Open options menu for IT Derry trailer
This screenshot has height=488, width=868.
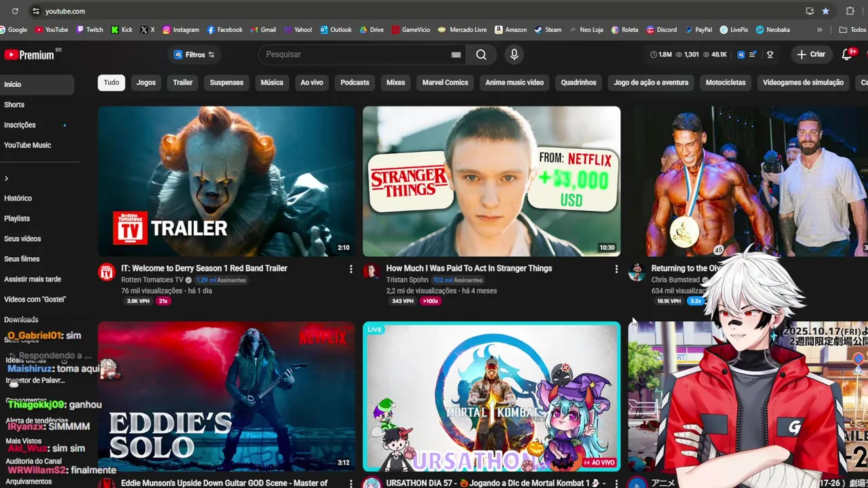click(351, 269)
